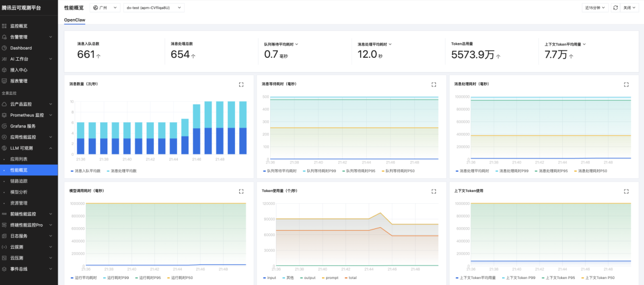Screen dimensions: 644x285
Task: Expand 终端性能监控Pro chevron
Action: [51, 225]
